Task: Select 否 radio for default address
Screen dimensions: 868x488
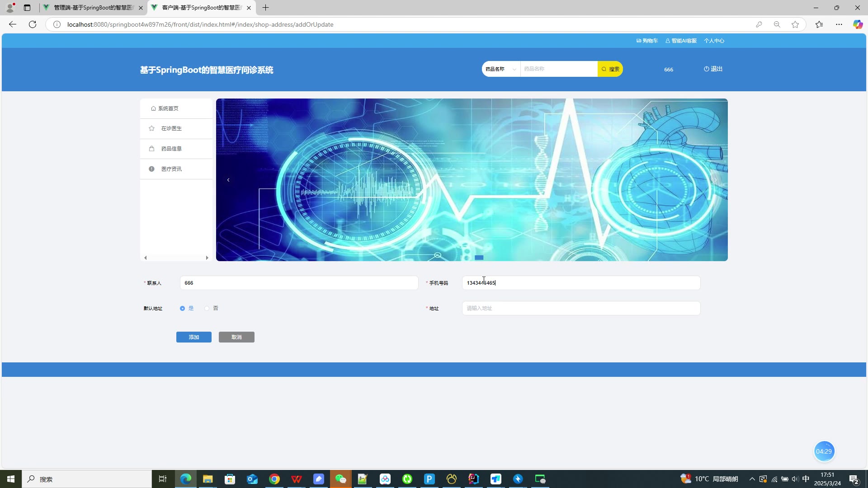Action: tap(207, 309)
